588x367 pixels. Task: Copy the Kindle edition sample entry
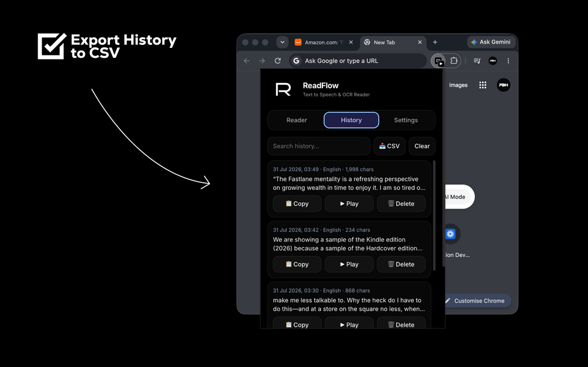click(x=297, y=264)
